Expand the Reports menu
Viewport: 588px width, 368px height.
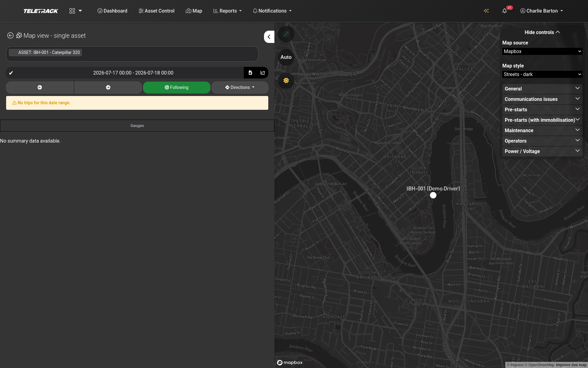tap(228, 11)
